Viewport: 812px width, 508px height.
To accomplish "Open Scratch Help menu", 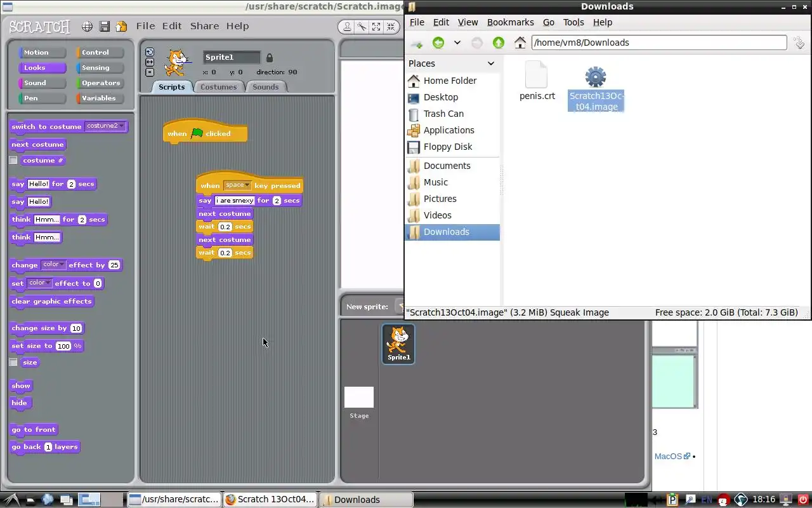I will tap(237, 26).
